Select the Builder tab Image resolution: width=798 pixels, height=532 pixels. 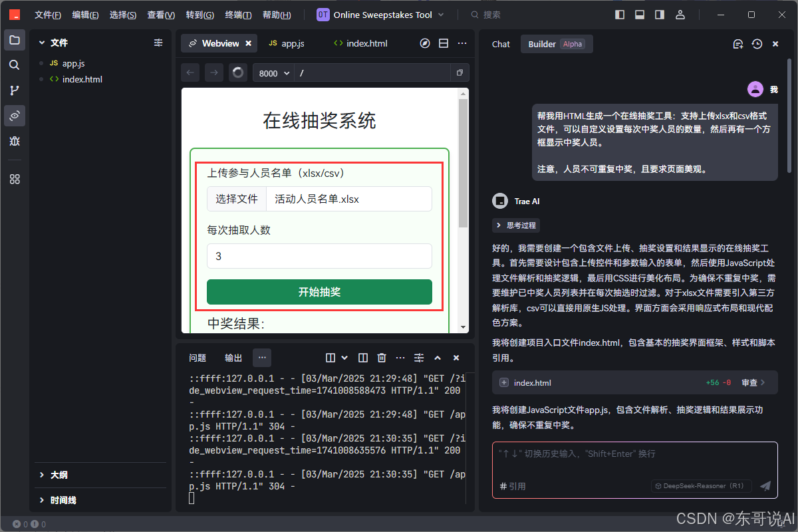[557, 44]
